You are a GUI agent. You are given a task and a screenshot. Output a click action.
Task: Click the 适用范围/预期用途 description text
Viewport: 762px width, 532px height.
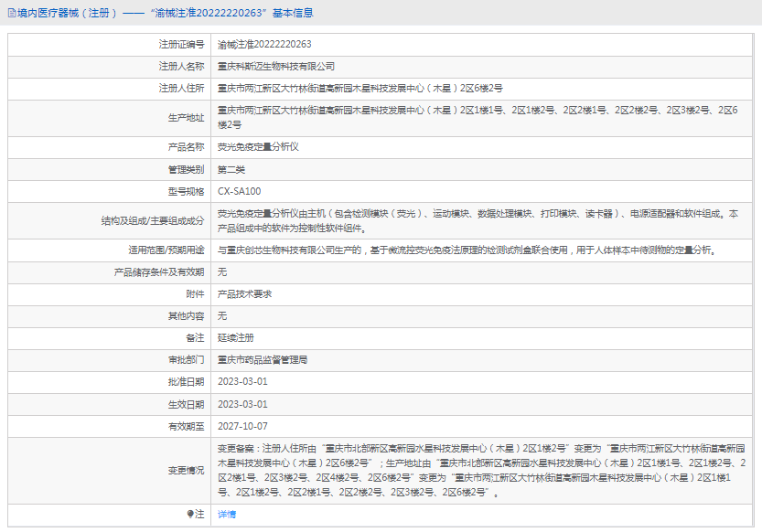tap(467, 250)
